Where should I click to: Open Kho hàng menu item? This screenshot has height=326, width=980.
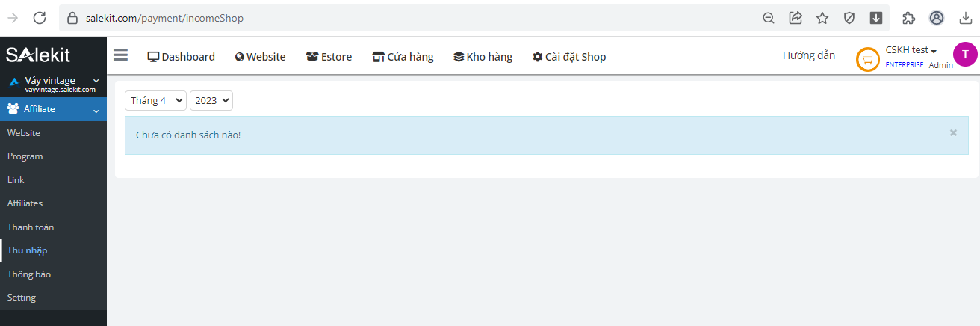click(483, 56)
